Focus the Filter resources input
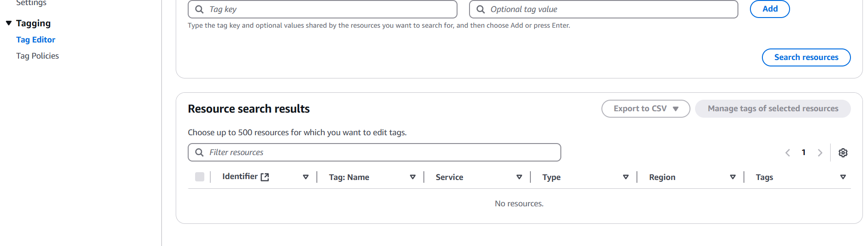 (375, 152)
